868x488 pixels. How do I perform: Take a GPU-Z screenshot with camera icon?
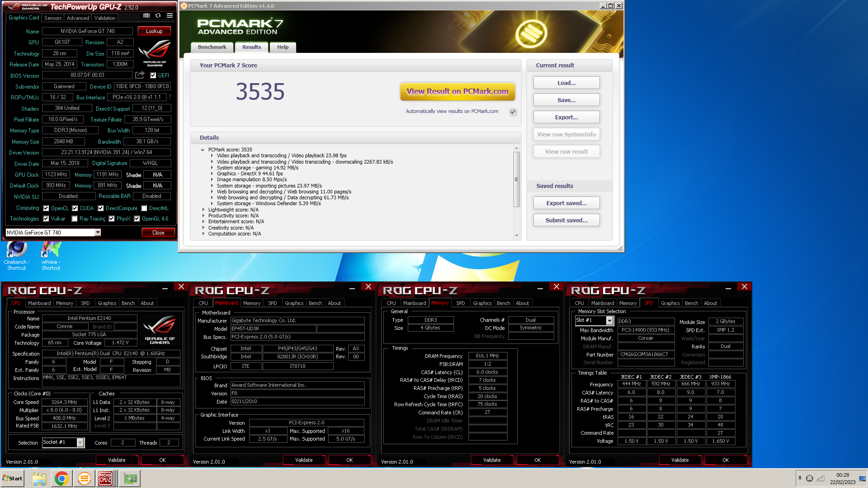point(146,16)
